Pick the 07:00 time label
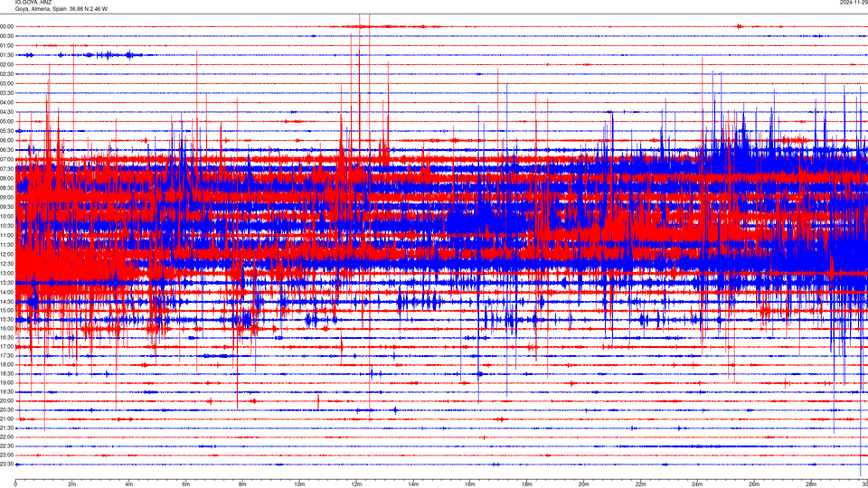Viewport: 868px width, 488px height. (7, 159)
